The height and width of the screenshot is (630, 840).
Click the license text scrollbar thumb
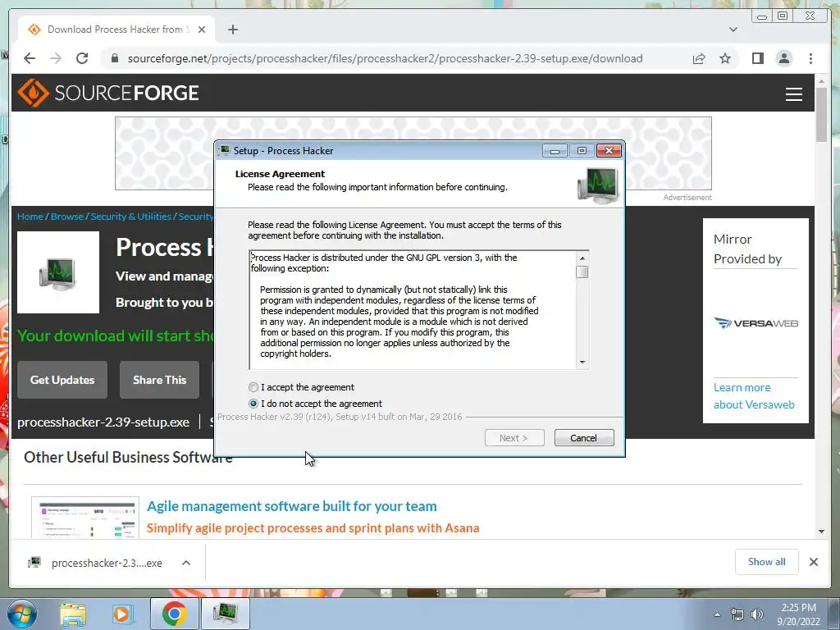point(582,272)
